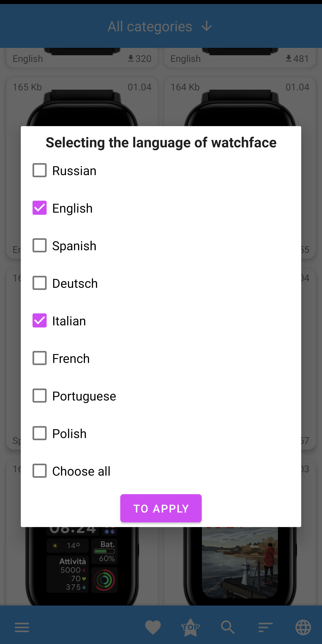Toggle the Choose all checkbox

tap(40, 471)
